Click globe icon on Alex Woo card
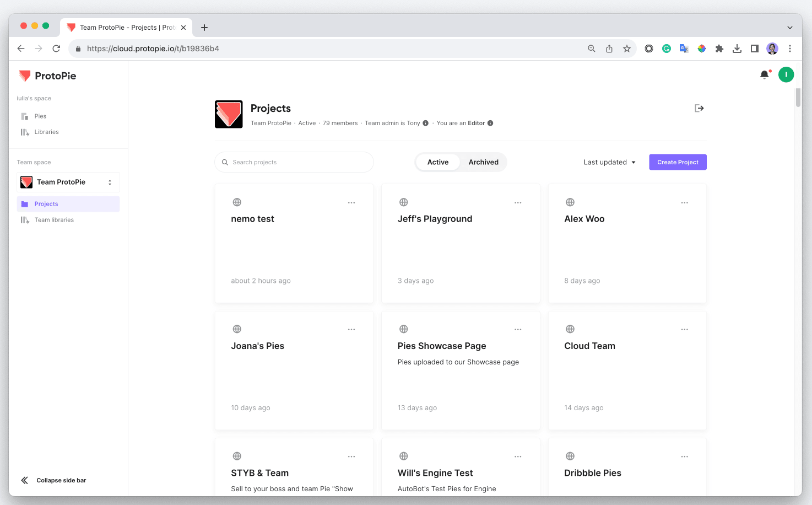 coord(570,202)
